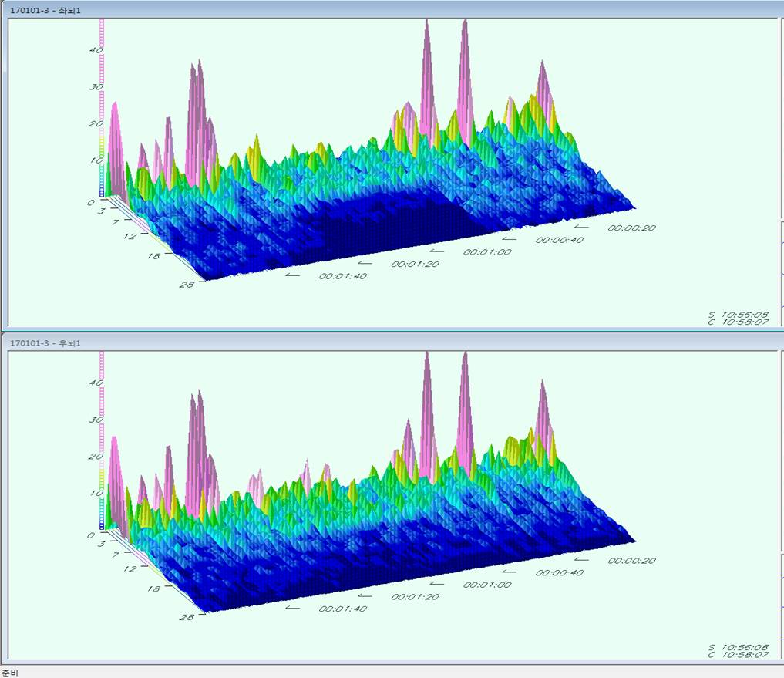Click the arrow left of 00:01:40 in 좌뇌1
Screen dimensions: 784x678
point(292,274)
